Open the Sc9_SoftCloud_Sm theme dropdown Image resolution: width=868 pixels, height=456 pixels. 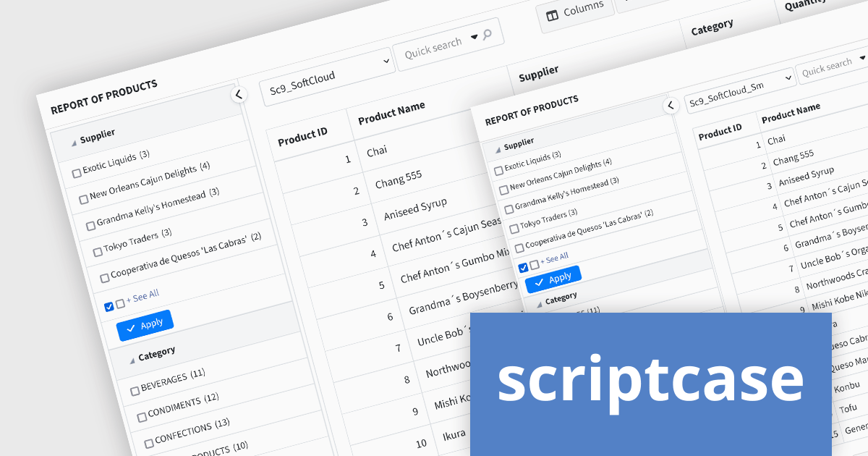tap(739, 91)
